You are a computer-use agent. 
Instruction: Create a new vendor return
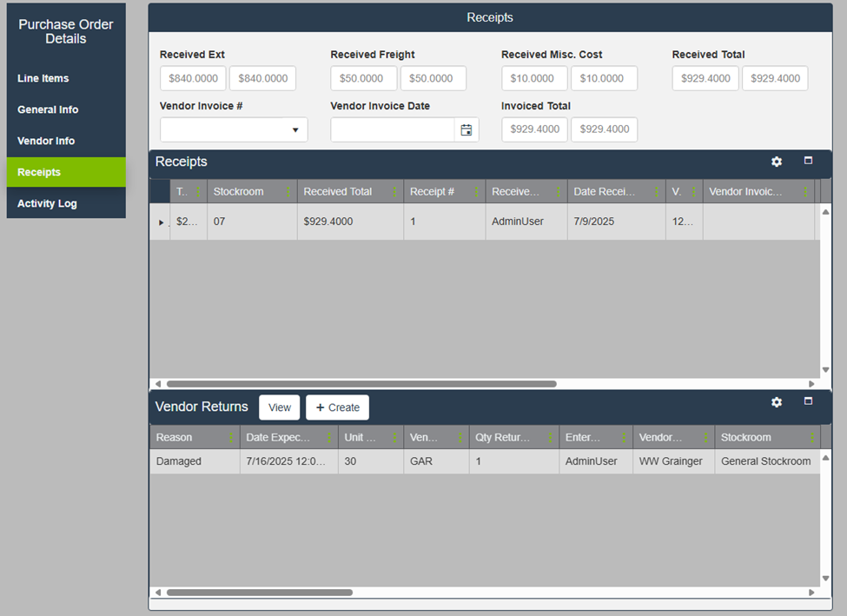pyautogui.click(x=337, y=407)
